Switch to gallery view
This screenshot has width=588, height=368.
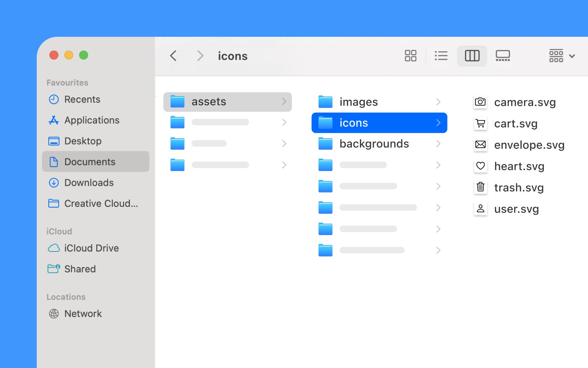point(503,56)
